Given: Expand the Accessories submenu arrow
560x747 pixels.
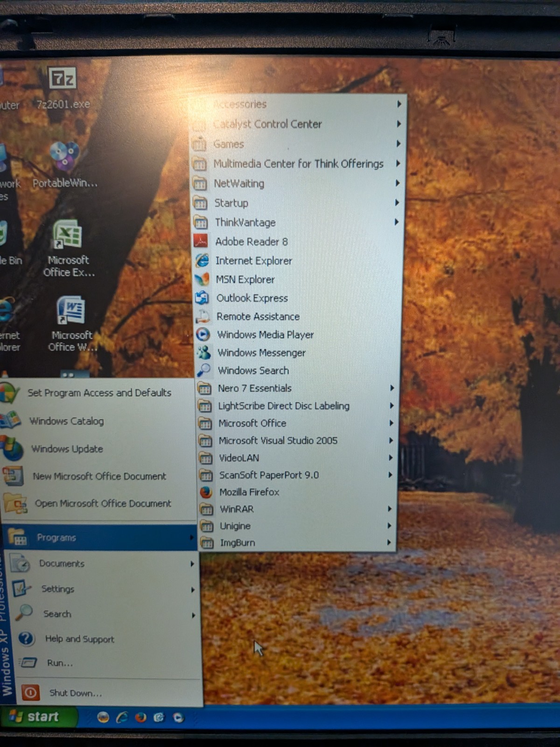Looking at the screenshot, I should 399,104.
